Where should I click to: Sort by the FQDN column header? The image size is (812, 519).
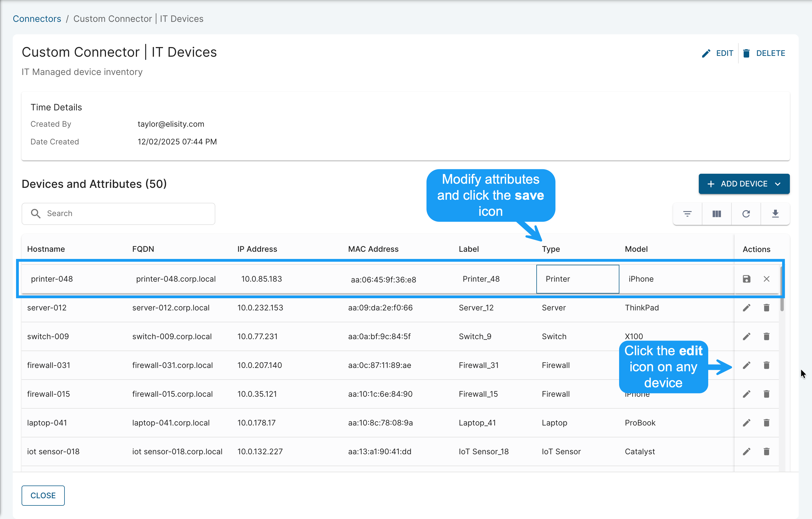click(x=143, y=249)
